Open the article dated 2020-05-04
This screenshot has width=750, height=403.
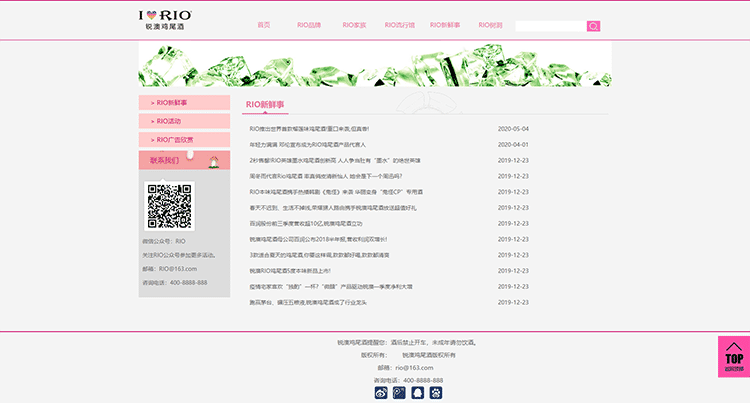pos(309,129)
